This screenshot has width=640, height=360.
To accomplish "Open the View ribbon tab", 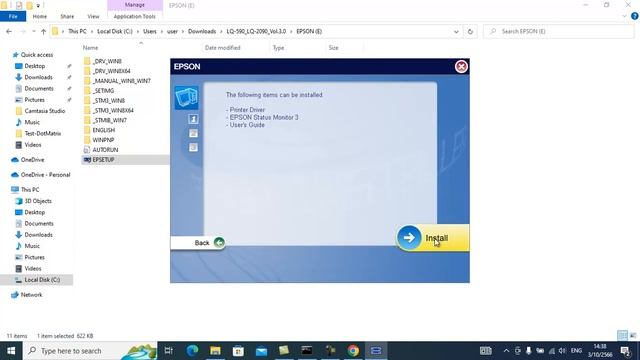I will pyautogui.click(x=93, y=16).
